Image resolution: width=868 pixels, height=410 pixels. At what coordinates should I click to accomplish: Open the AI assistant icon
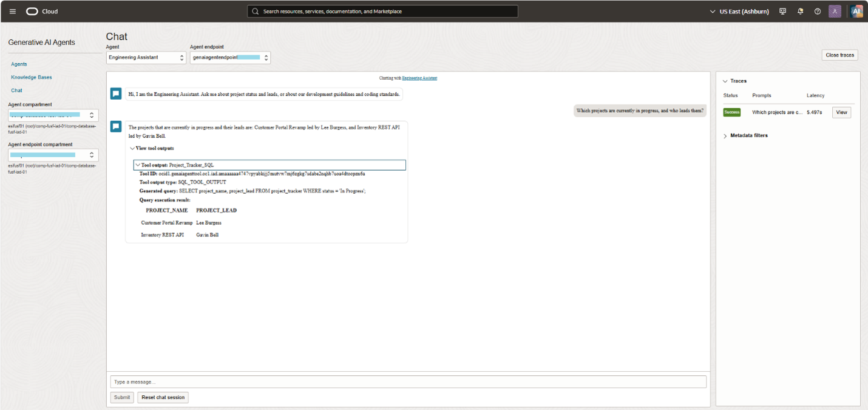point(856,11)
